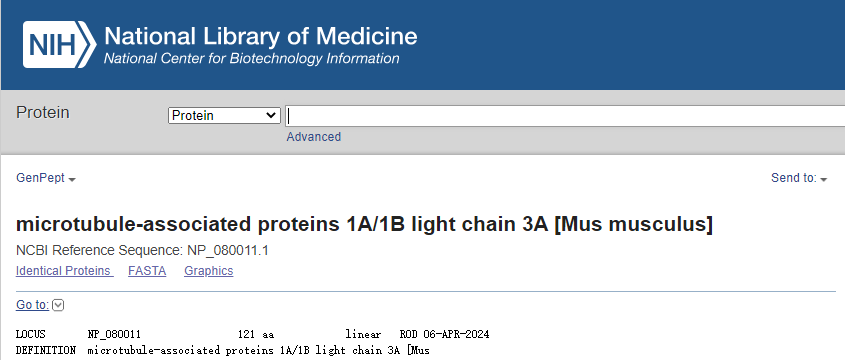Image resolution: width=845 pixels, height=360 pixels.
Task: Click National Center for Biotechnology Information text
Action: click(x=251, y=58)
